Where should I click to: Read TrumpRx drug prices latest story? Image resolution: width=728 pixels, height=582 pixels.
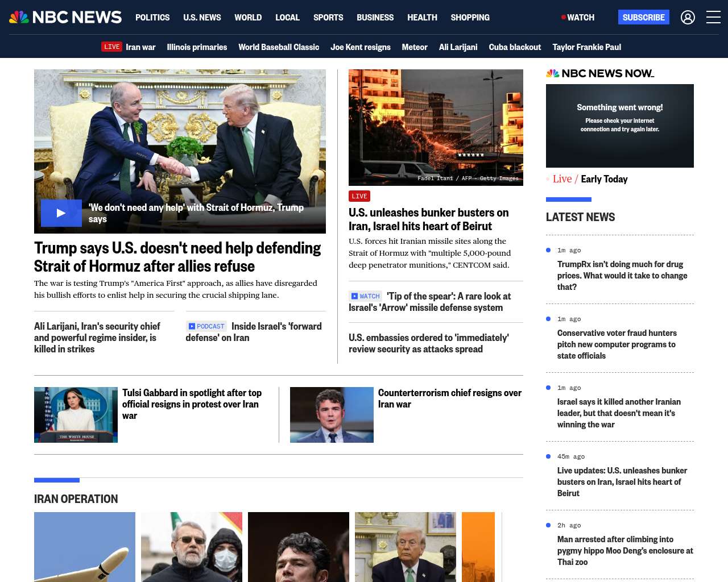pos(622,276)
